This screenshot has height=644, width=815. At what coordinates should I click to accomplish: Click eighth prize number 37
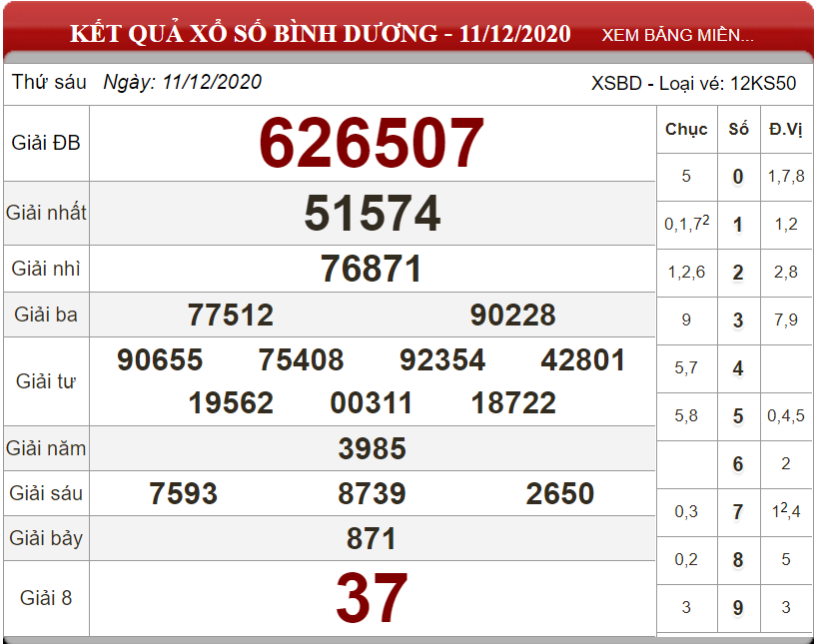click(x=372, y=598)
